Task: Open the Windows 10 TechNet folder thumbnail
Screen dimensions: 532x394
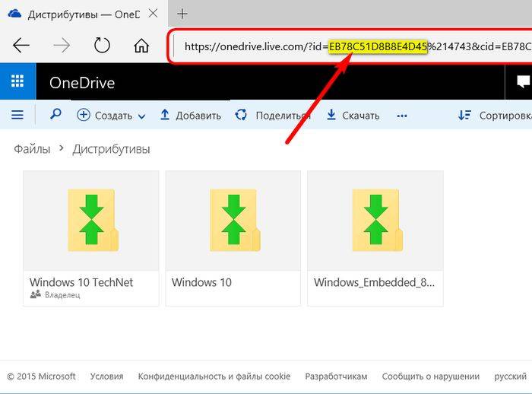Action: [x=91, y=221]
